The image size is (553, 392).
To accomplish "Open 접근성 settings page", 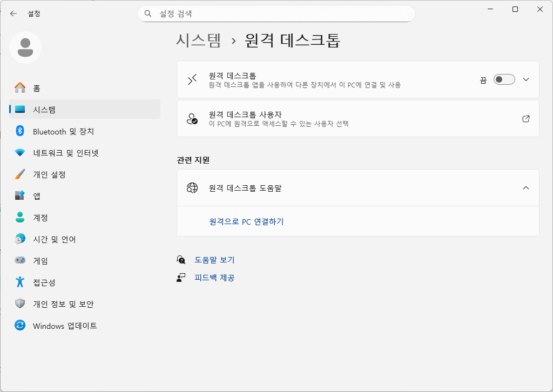I will pos(85,282).
